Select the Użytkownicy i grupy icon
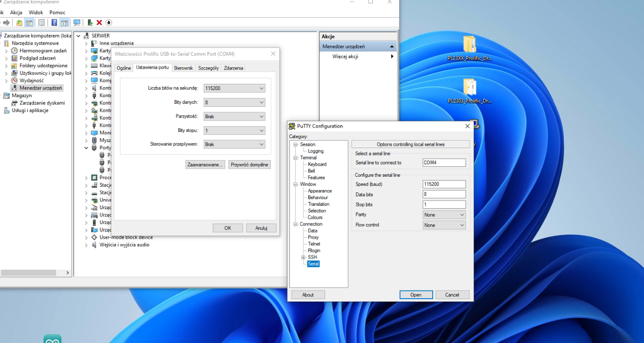644x343 pixels. [x=15, y=73]
